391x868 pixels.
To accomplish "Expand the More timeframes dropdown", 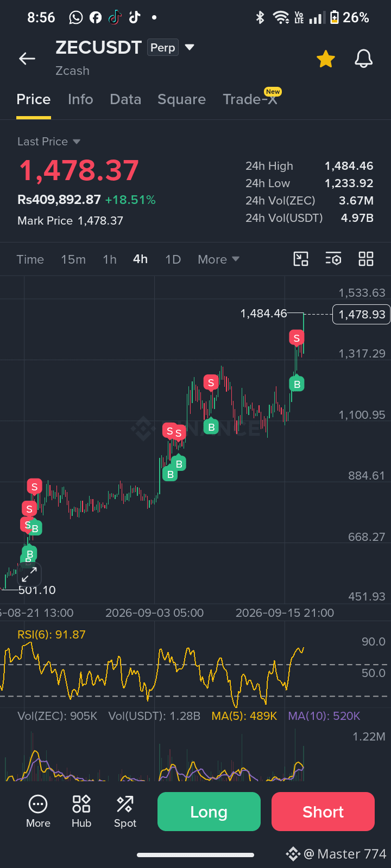I will [218, 259].
